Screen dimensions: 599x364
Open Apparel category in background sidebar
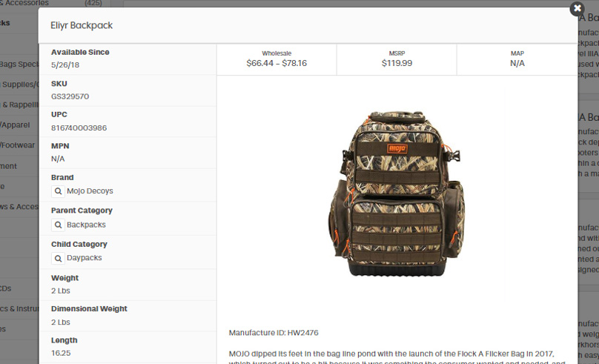click(15, 125)
